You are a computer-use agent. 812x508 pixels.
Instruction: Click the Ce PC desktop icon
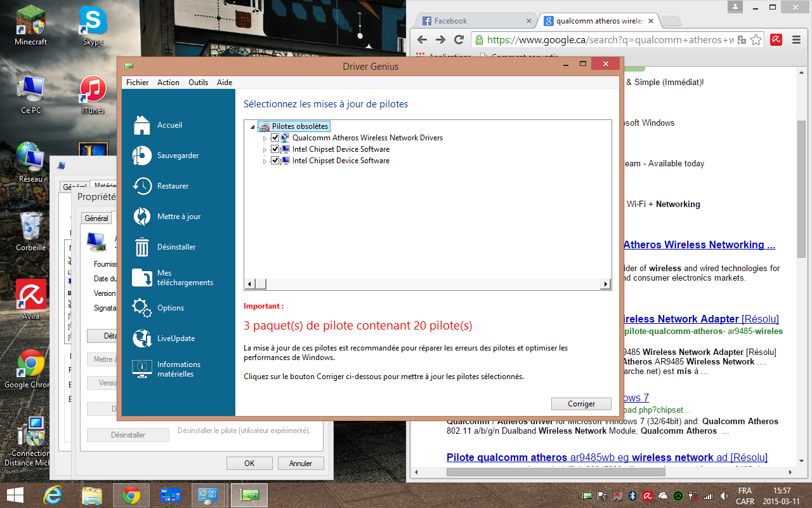point(30,94)
